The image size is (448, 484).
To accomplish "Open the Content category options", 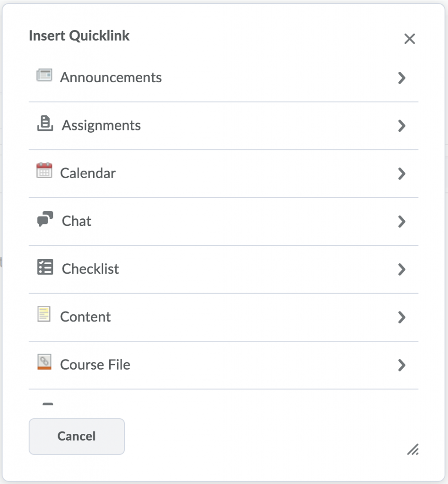I will (402, 318).
